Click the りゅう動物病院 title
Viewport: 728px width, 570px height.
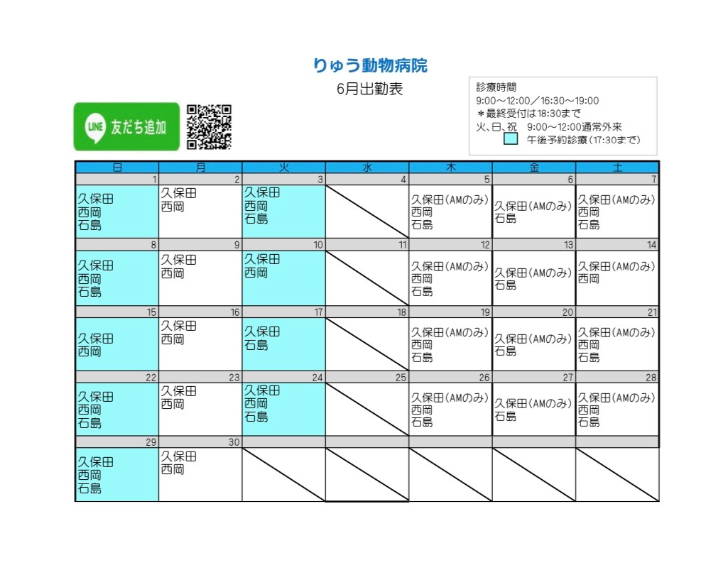tap(370, 65)
